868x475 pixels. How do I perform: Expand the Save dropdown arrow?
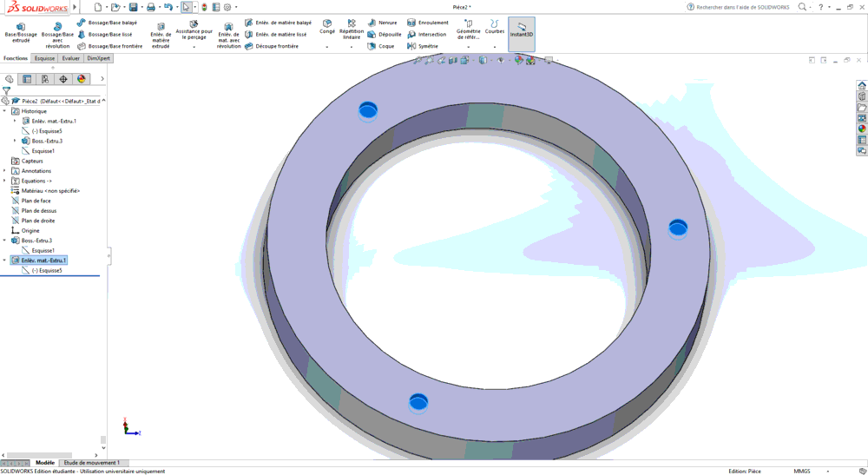(x=141, y=7)
